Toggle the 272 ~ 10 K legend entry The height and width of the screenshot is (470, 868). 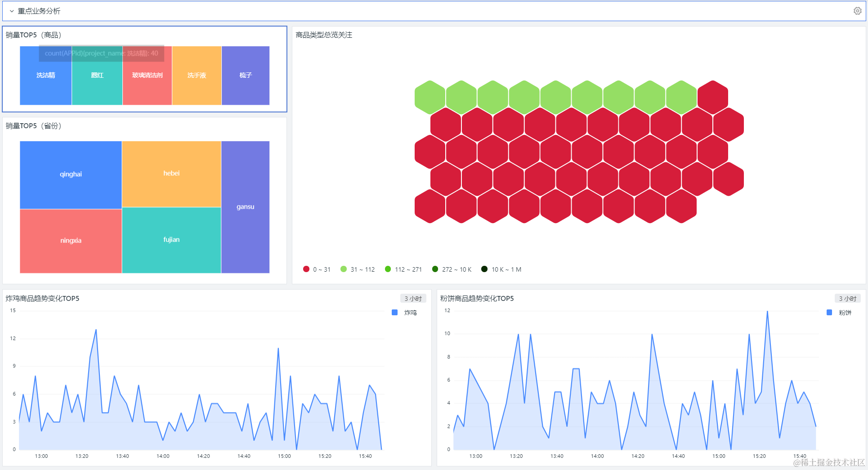tap(452, 269)
